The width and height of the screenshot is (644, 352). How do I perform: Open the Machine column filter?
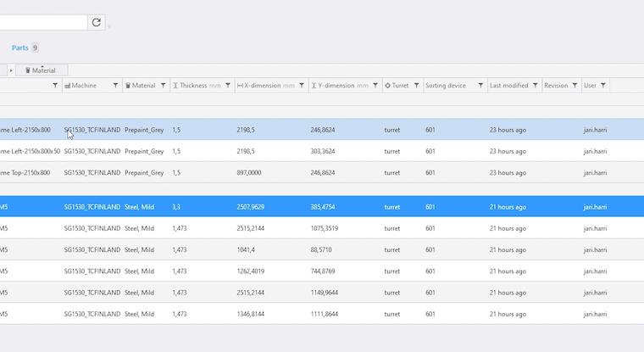coord(116,86)
